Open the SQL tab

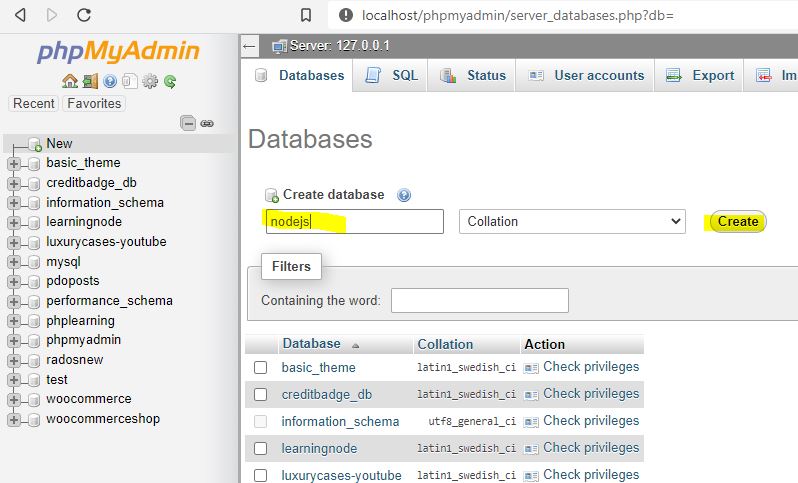click(x=392, y=75)
